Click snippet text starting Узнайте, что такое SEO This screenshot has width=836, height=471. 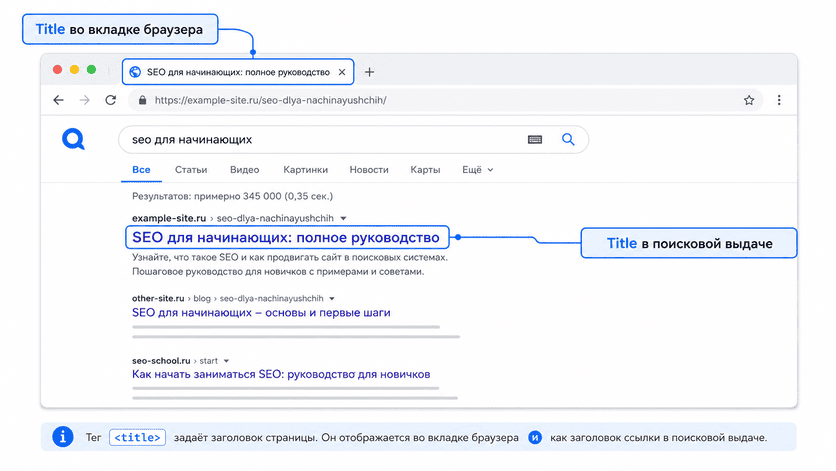pyautogui.click(x=290, y=257)
